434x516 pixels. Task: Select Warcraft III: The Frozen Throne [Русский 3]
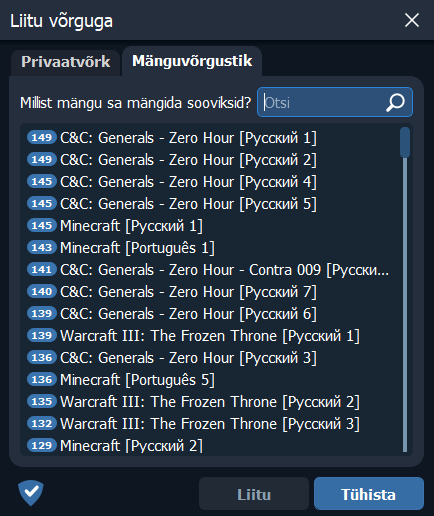coord(211,424)
